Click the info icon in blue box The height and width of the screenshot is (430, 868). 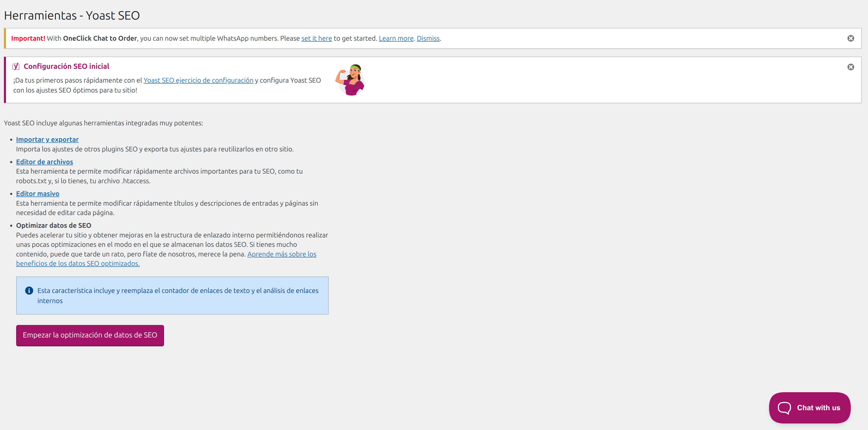tap(29, 290)
